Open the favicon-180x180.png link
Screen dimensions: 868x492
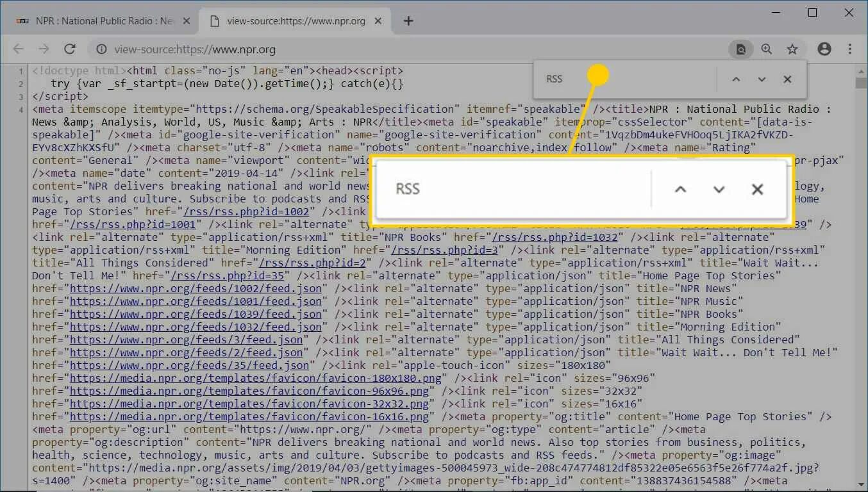[256, 378]
